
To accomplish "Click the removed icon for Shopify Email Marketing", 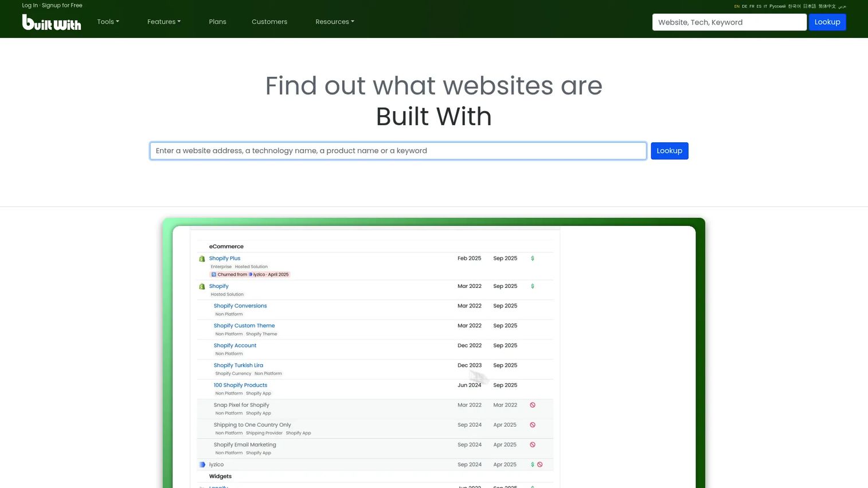I will point(533,445).
